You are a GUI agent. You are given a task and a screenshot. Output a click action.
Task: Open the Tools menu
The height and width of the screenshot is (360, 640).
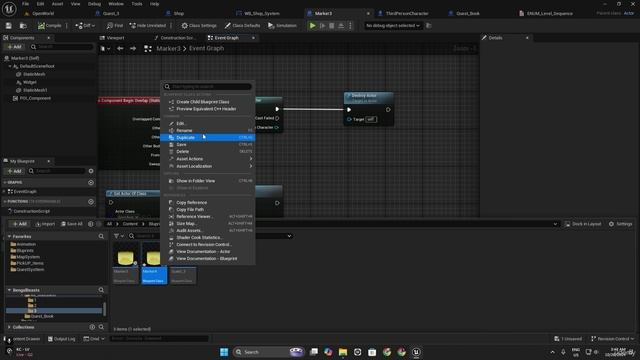137,4
